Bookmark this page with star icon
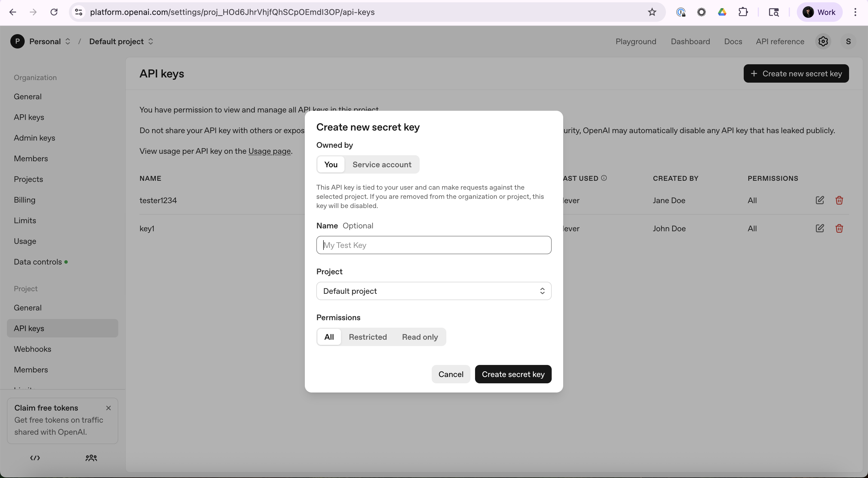 coord(652,12)
